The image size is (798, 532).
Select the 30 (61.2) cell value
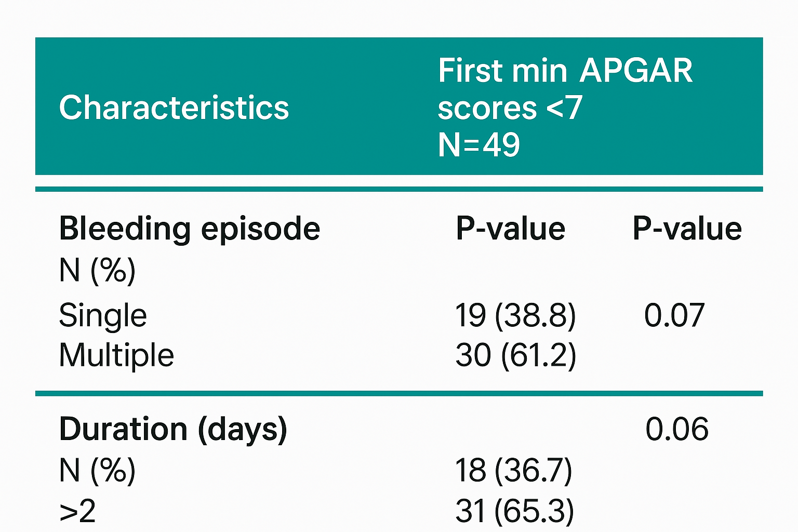pos(515,355)
